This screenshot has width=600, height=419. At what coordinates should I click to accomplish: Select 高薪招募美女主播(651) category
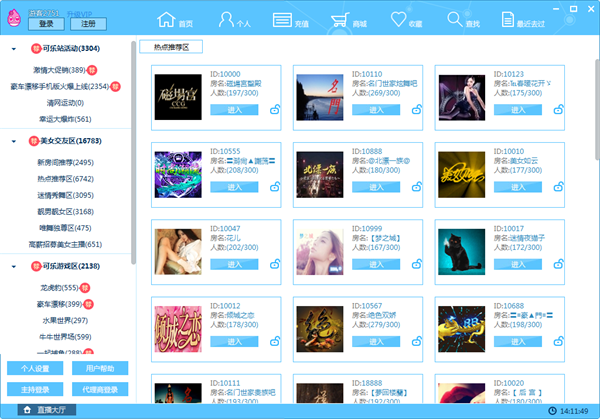65,245
